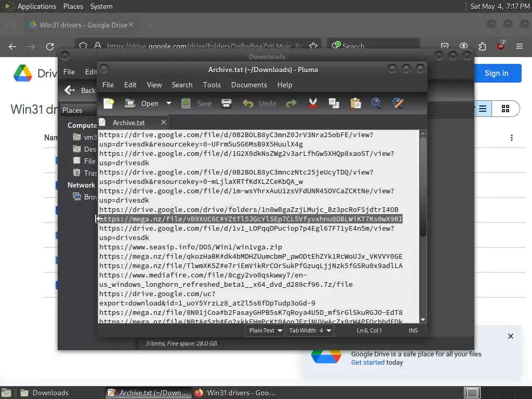Click the drive.google.com/drive/folders URL line
532x399 pixels.
click(x=249, y=209)
